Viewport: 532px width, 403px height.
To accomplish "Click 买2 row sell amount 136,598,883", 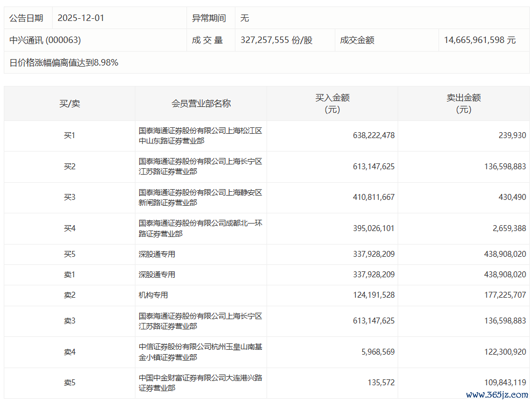I will pos(505,167).
